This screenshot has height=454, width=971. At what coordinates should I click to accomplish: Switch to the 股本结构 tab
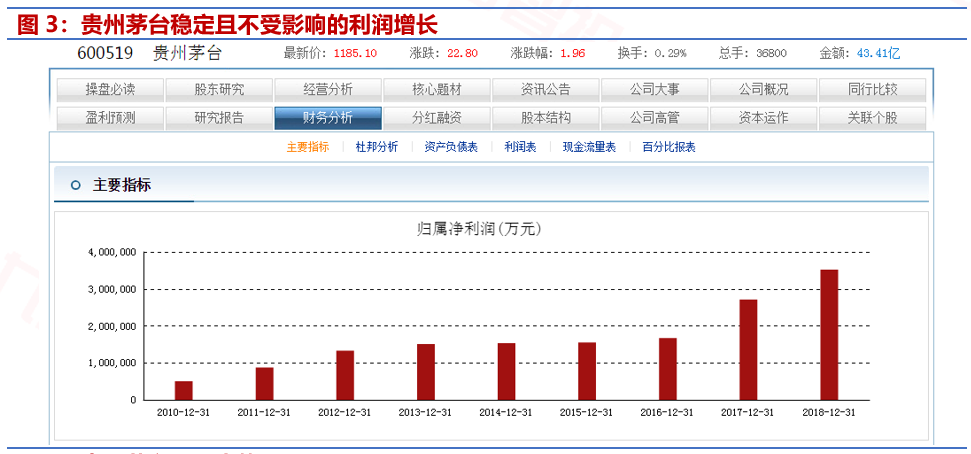[x=546, y=118]
